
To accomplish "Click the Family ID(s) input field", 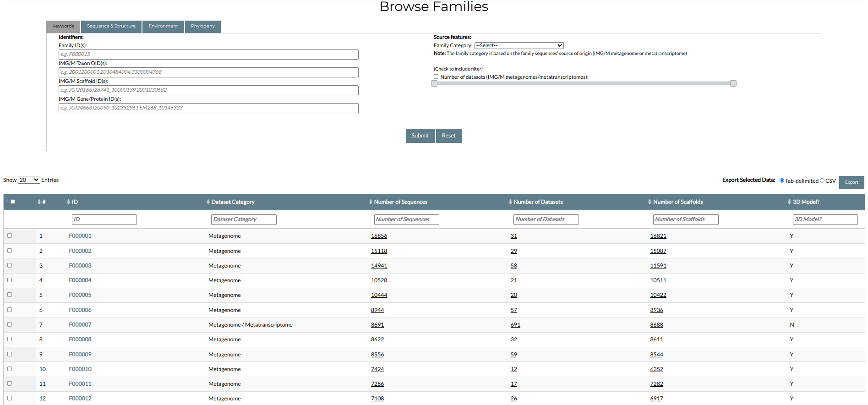I will coord(208,55).
